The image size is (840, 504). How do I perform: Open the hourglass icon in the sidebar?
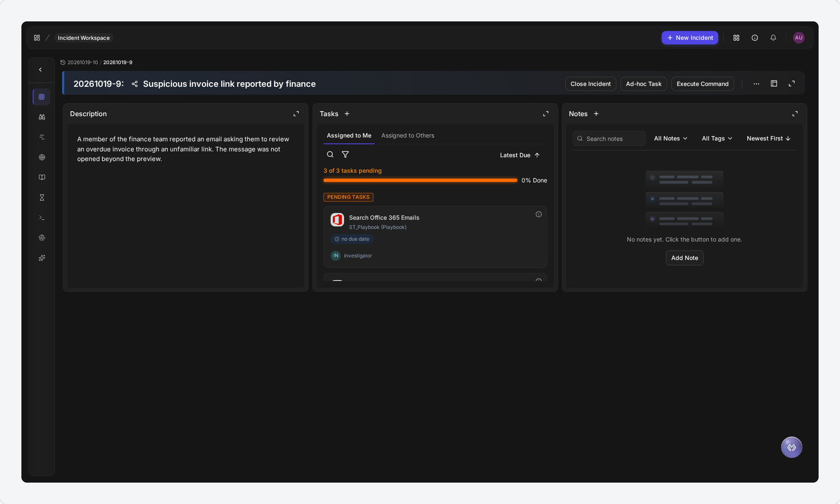[42, 197]
